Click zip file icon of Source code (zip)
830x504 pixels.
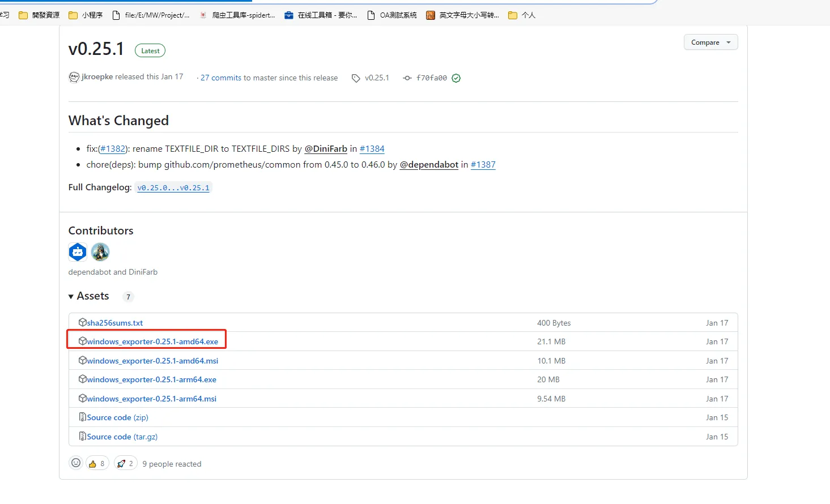pyautogui.click(x=83, y=417)
